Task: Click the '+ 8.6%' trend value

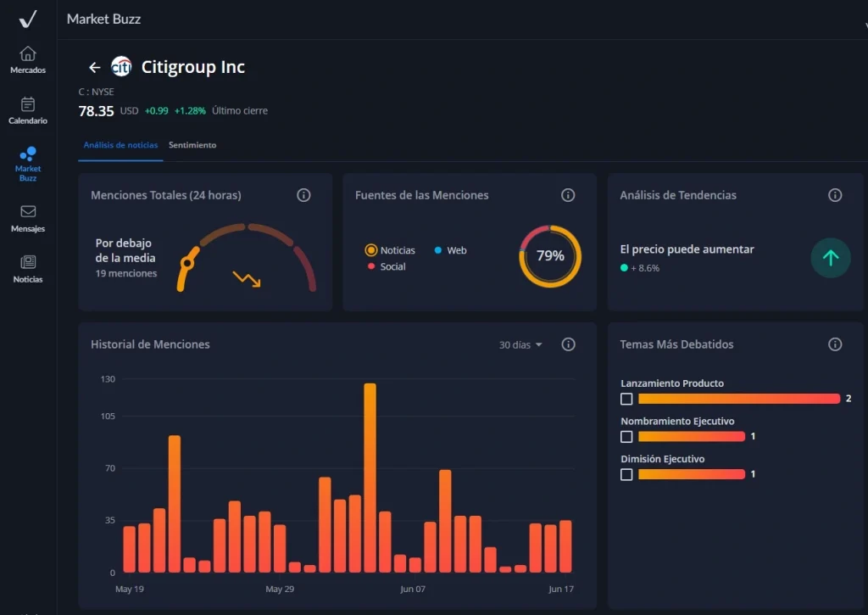Action: coord(645,268)
